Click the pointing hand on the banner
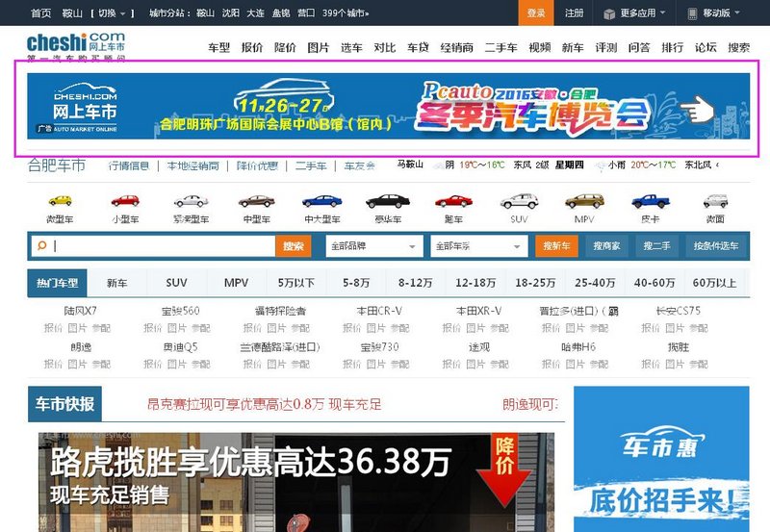The image size is (770, 532). [697, 109]
